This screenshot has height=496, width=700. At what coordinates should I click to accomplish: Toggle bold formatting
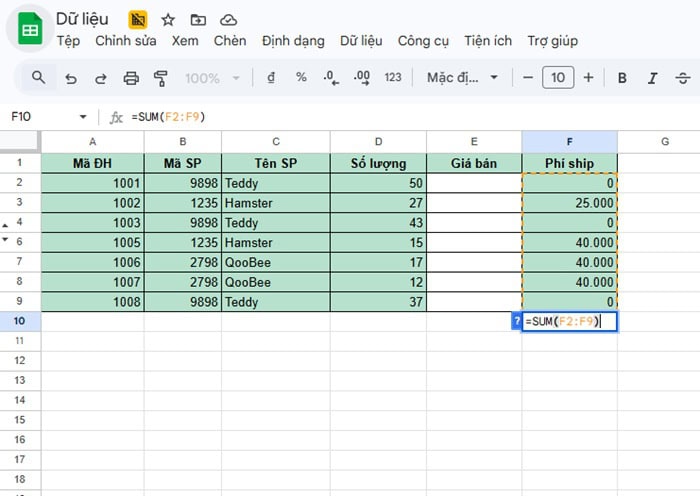(622, 78)
